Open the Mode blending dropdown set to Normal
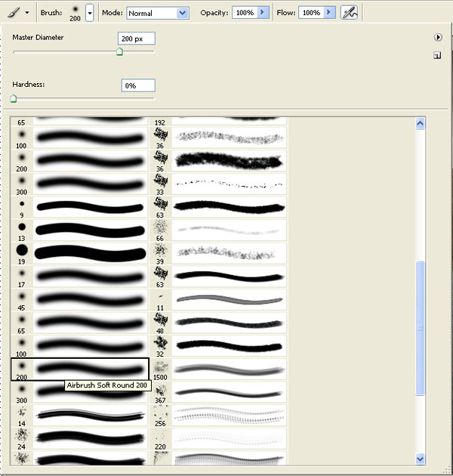Screen dimensions: 453x476 (x=157, y=13)
